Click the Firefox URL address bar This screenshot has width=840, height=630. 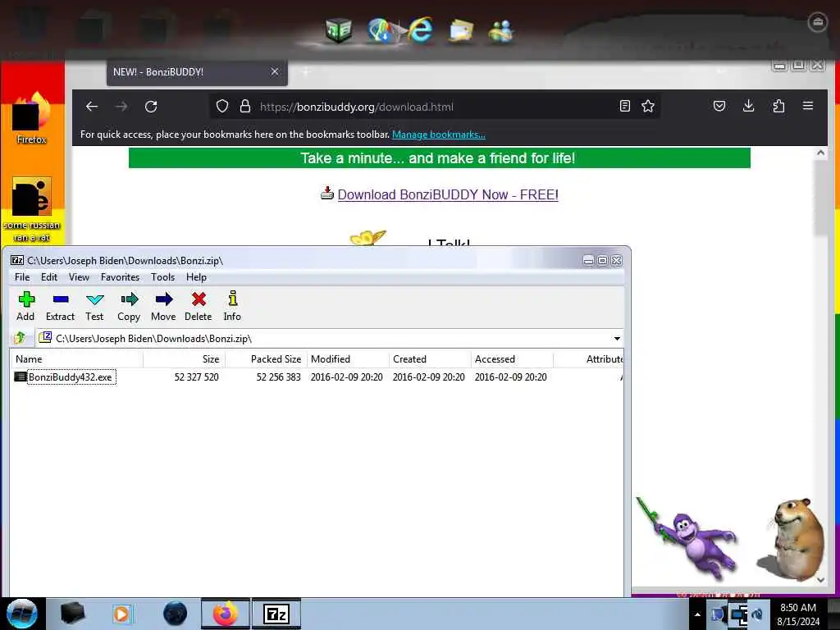(x=434, y=106)
